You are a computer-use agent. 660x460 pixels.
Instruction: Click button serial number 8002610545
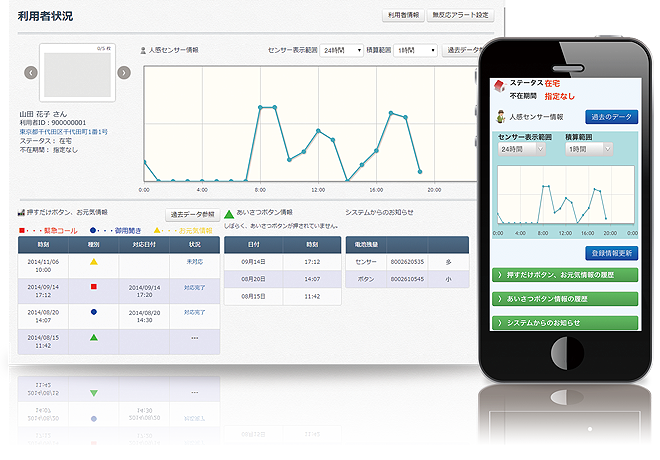407,279
